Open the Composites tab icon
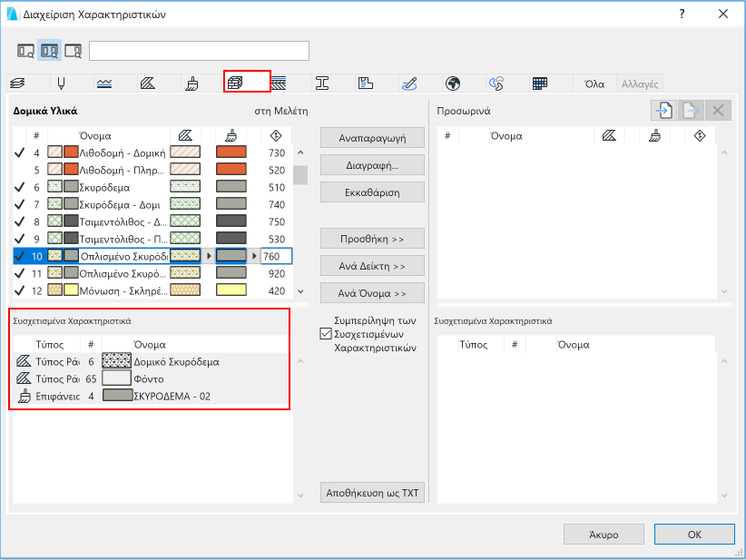The image size is (746, 560). click(x=279, y=84)
